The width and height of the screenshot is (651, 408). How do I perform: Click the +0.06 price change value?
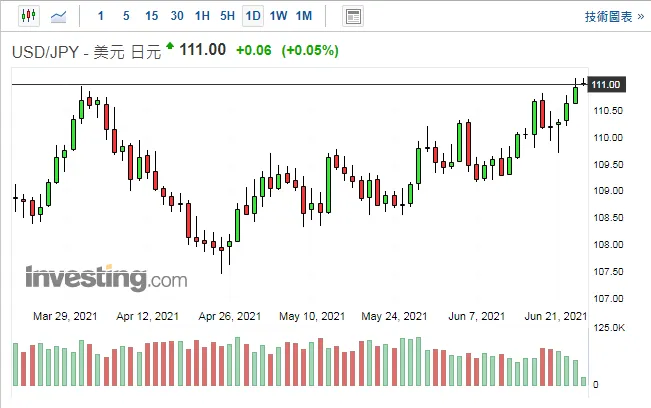tap(254, 51)
